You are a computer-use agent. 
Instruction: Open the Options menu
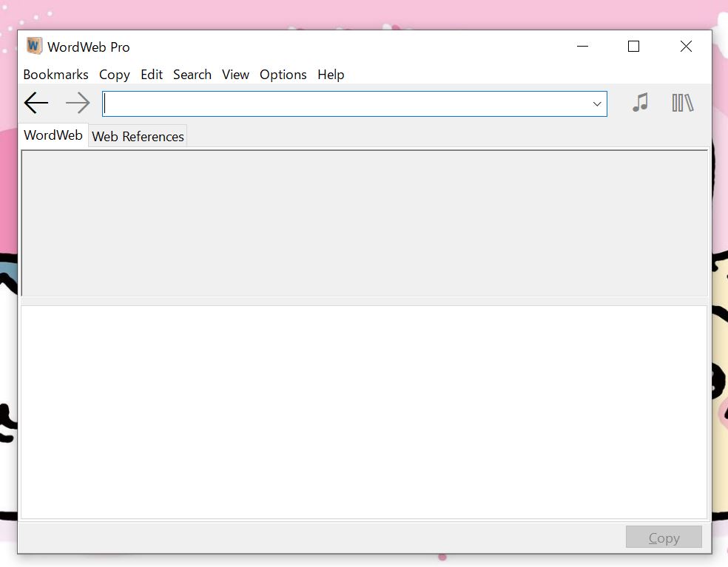point(283,75)
